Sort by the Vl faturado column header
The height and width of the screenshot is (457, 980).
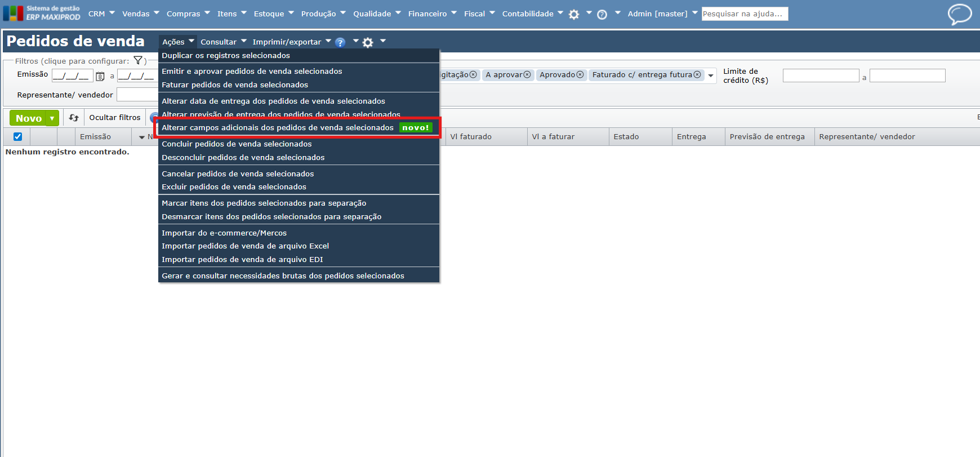tap(471, 136)
